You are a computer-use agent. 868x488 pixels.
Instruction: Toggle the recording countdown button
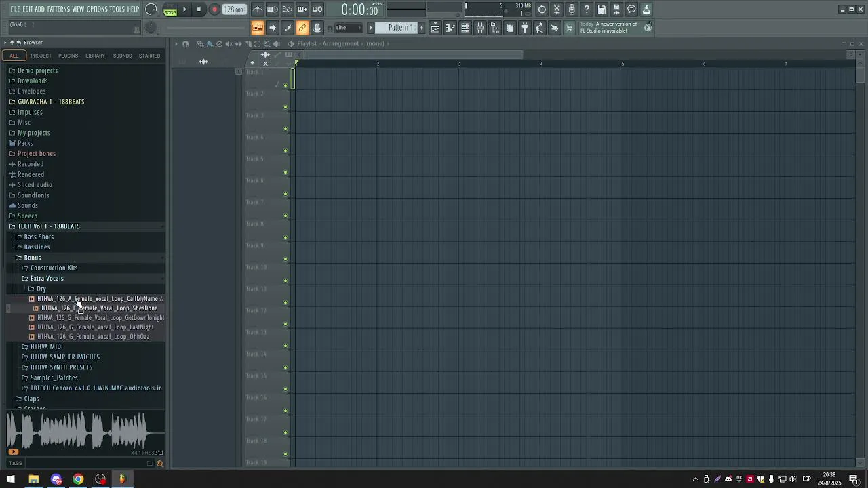point(288,9)
